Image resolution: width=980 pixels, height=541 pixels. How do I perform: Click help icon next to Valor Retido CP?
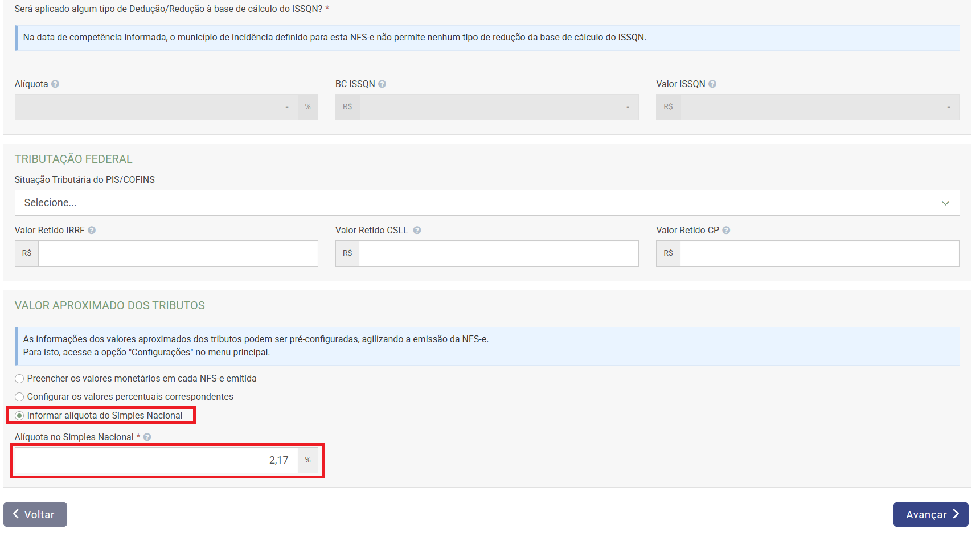pyautogui.click(x=726, y=231)
